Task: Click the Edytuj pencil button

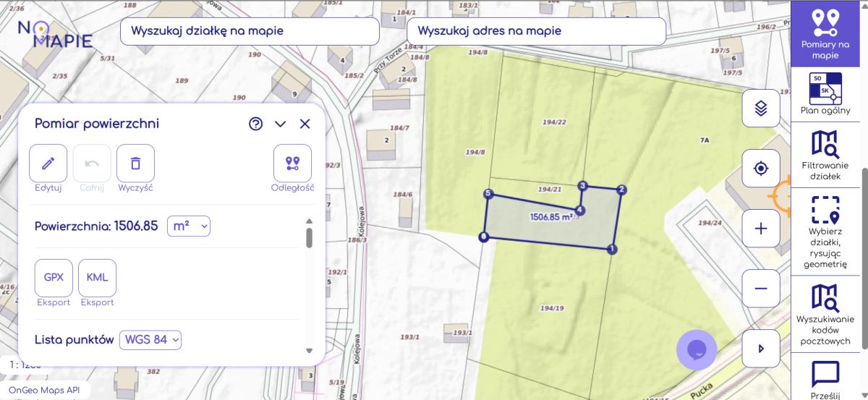Action: 48,163
